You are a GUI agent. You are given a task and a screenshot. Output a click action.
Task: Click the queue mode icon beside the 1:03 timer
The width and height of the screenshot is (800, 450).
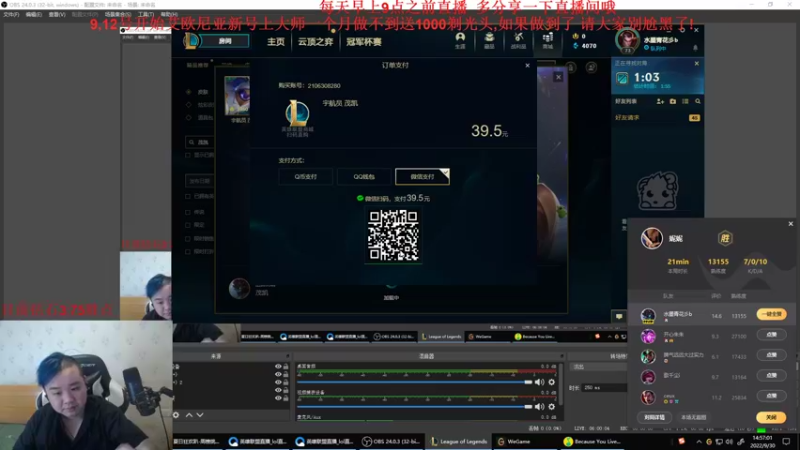[622, 79]
